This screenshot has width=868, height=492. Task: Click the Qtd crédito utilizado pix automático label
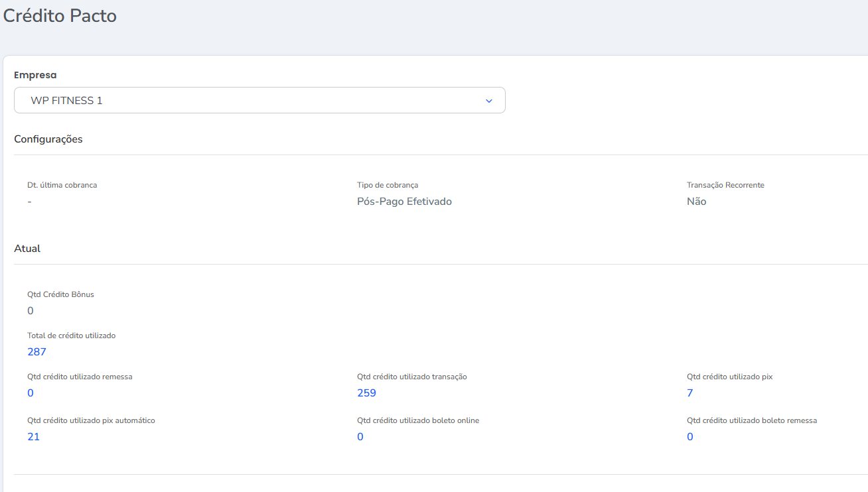[91, 420]
